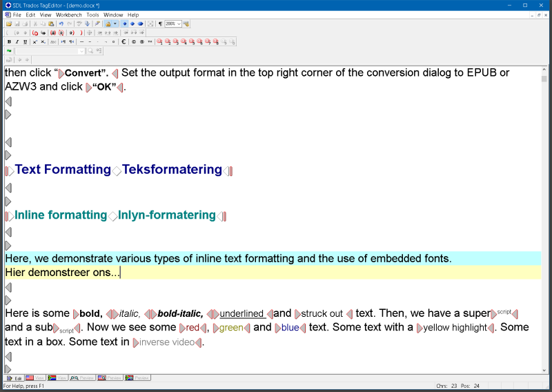The width and height of the screenshot is (552, 392).
Task: Click the red closing parenthesis Close segment icon
Action: click(x=81, y=32)
